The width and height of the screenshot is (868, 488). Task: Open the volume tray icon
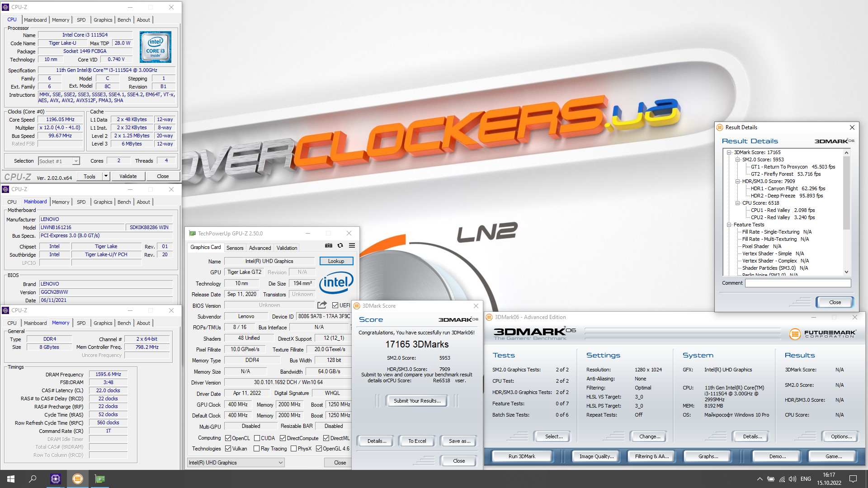(x=793, y=479)
